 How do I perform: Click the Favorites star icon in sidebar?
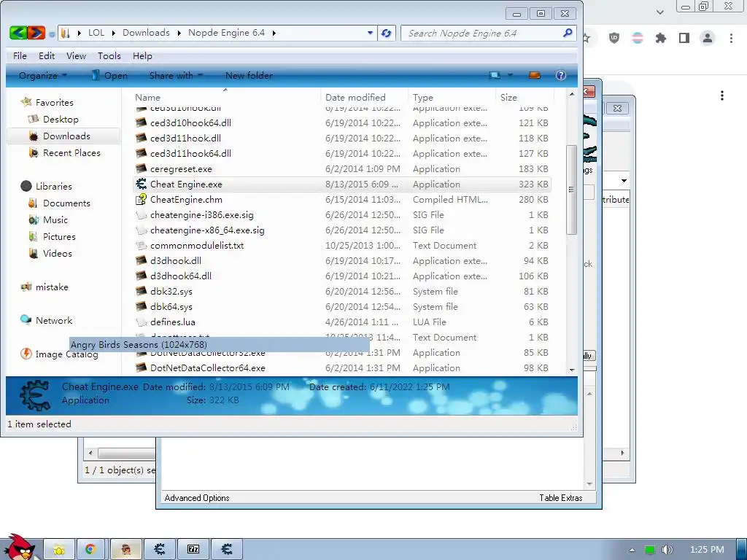click(x=27, y=102)
